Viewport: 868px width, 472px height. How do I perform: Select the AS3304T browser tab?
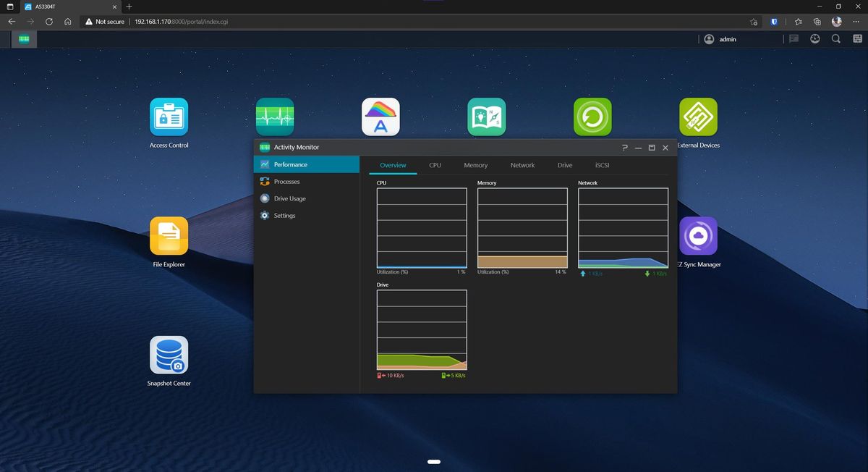69,7
